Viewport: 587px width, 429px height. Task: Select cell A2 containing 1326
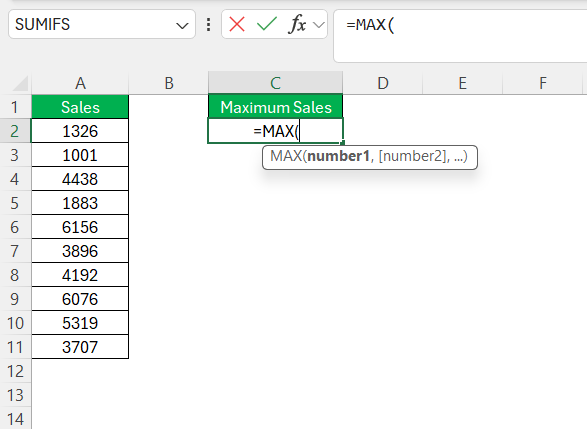[x=80, y=131]
